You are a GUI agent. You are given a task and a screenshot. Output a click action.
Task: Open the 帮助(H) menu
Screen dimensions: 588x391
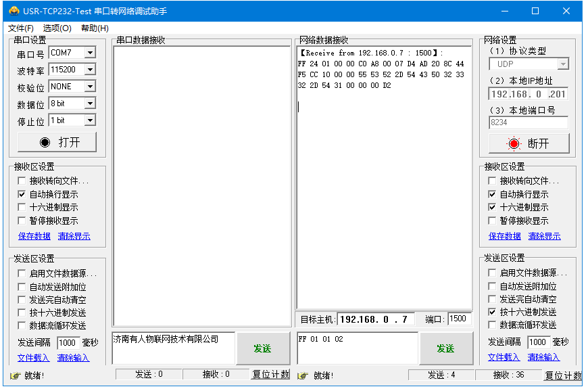tap(95, 28)
